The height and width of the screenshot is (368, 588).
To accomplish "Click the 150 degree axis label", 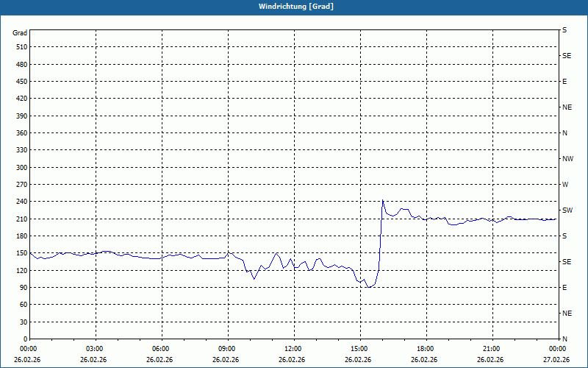I will pos(22,253).
